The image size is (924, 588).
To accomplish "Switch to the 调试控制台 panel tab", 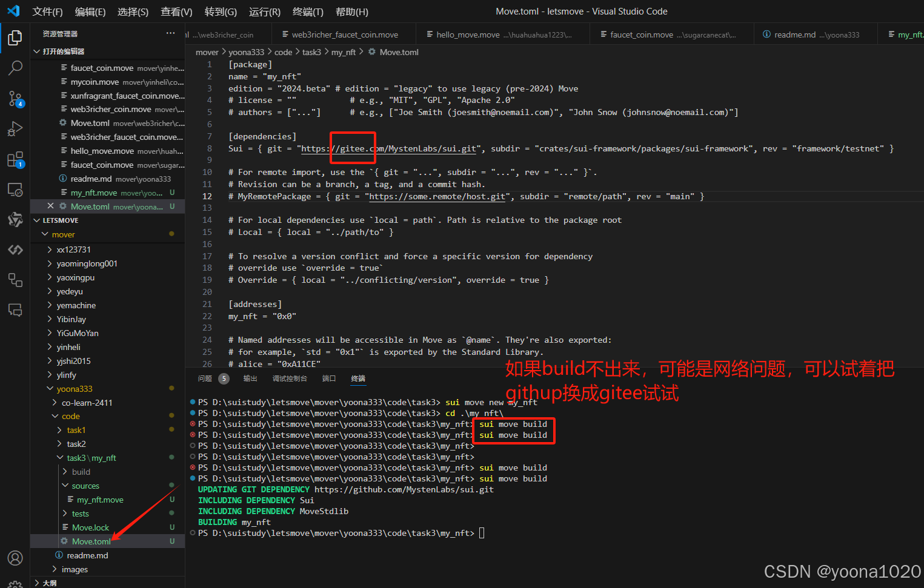I will (x=290, y=378).
